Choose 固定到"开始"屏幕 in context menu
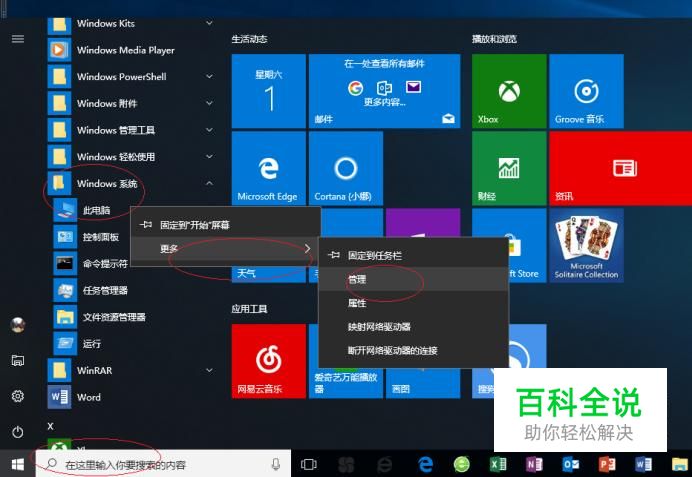This screenshot has width=692, height=477. [x=226, y=225]
